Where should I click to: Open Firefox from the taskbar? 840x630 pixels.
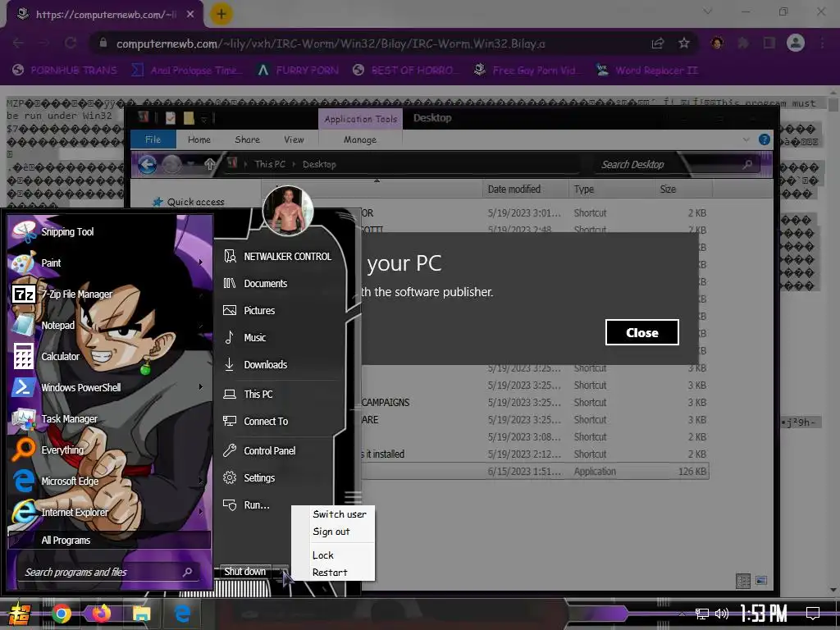101,614
